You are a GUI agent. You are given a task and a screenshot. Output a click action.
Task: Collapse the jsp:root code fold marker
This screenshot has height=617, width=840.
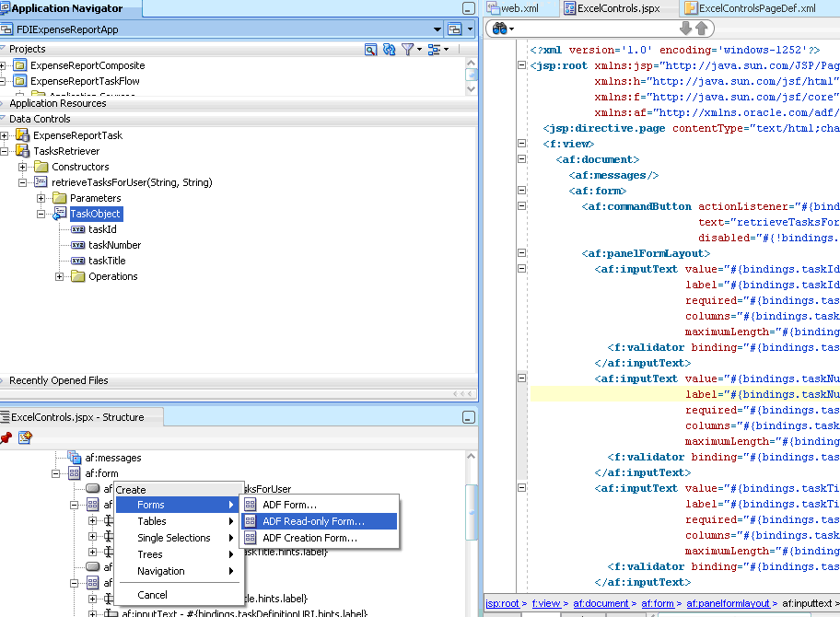tap(522, 65)
